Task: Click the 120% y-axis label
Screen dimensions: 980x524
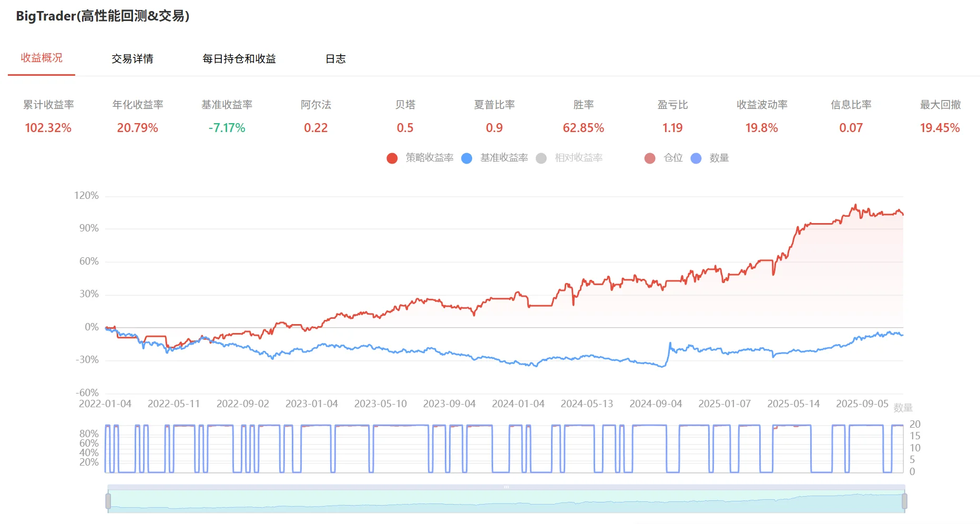Action: click(86, 195)
